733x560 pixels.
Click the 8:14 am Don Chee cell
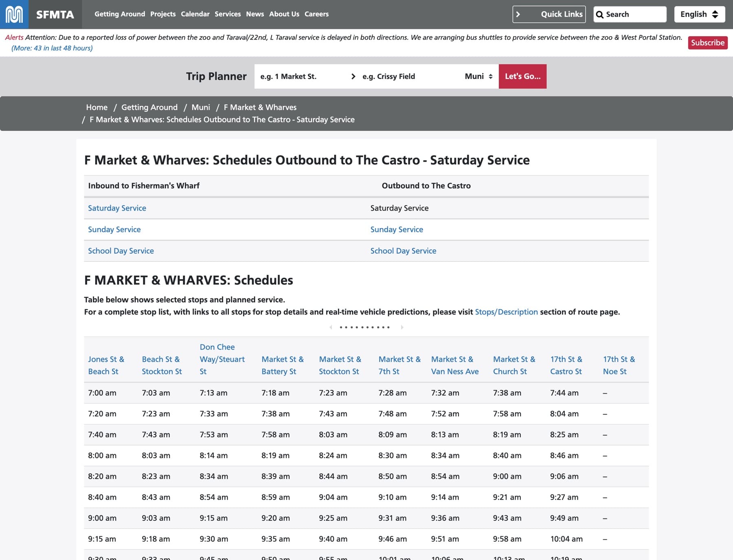click(214, 455)
